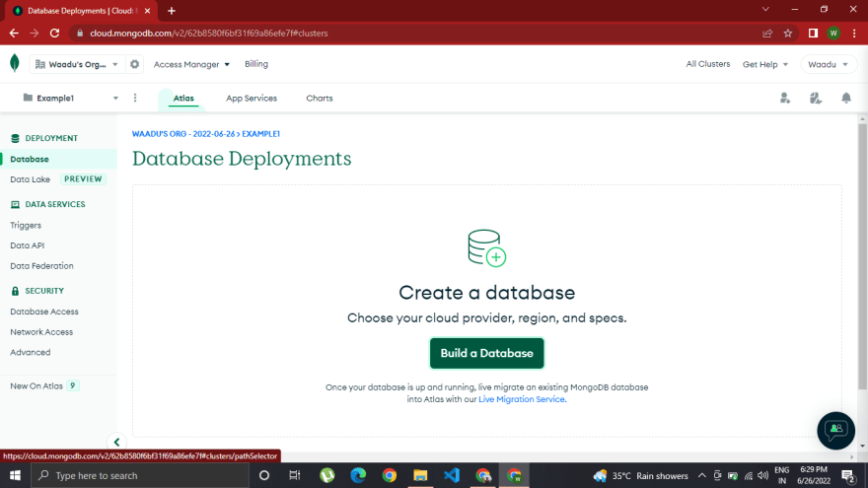Open All Clusters link
This screenshot has width=868, height=488.
pyautogui.click(x=707, y=64)
